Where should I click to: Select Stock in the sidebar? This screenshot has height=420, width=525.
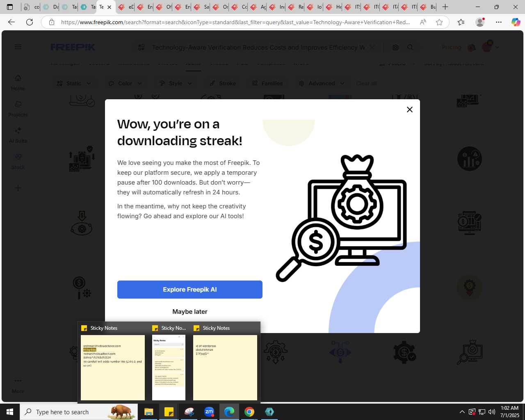(18, 161)
